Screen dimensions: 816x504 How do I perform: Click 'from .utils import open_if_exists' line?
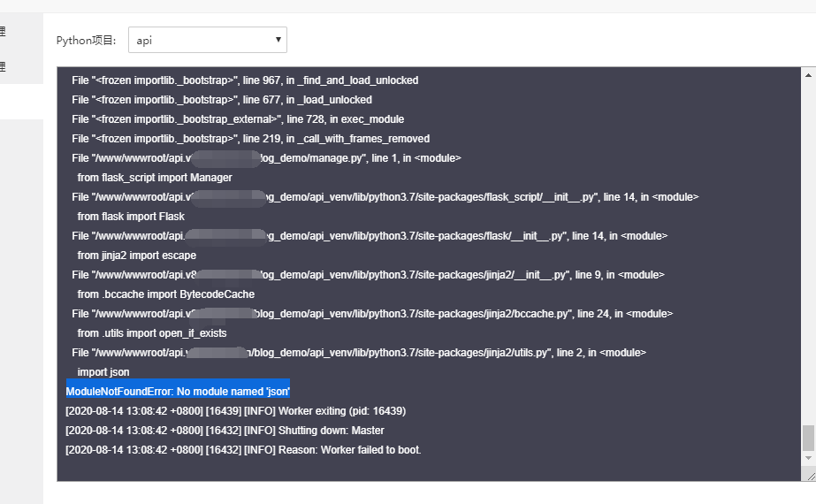point(152,333)
